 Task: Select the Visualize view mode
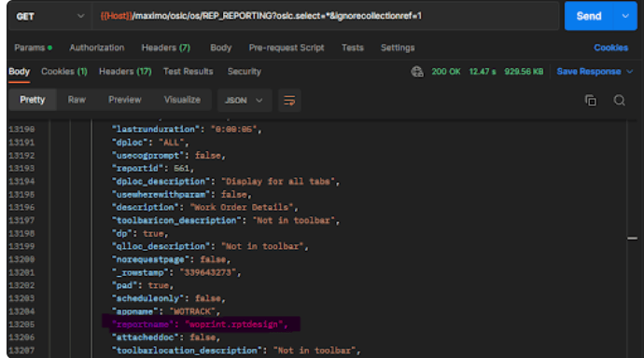click(182, 100)
